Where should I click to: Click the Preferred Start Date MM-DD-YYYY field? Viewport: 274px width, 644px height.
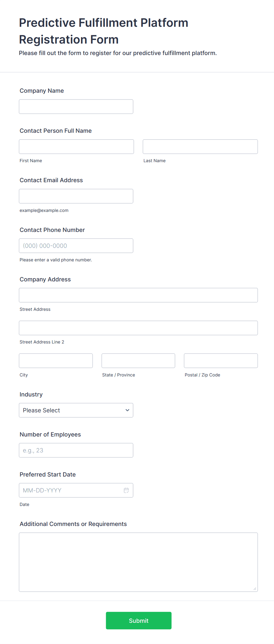click(71, 490)
